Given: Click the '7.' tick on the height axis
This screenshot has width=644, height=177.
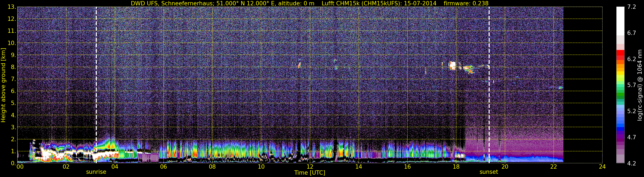Looking at the screenshot, I should click(x=13, y=79).
